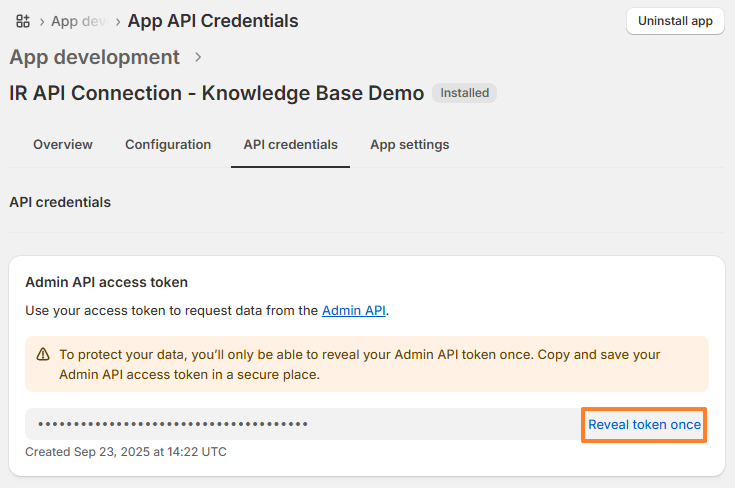Viewport: 735px width, 488px height.
Task: Click the IR API Connection app title
Action: (216, 93)
